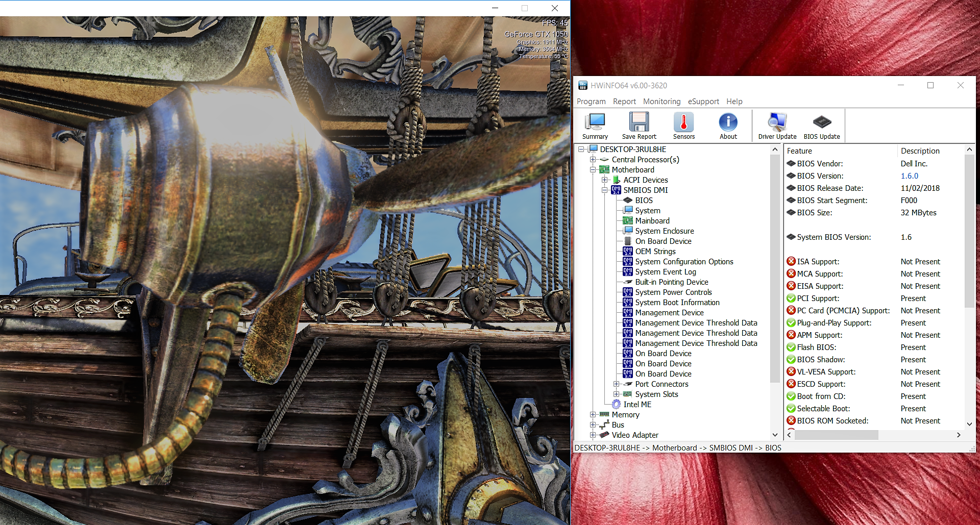Collapse the SMBIOS DMI node
Viewport: 980px width, 525px height.
(605, 190)
